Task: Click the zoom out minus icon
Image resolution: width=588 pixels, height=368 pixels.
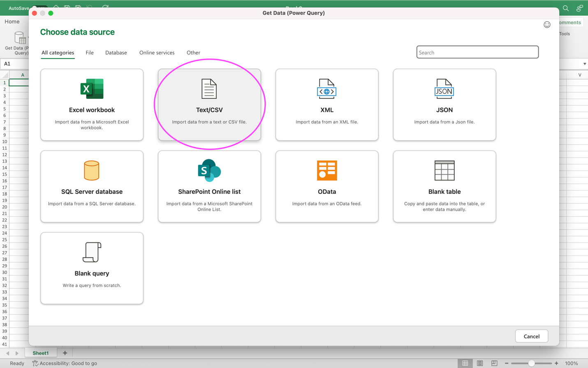Action: [x=507, y=363]
